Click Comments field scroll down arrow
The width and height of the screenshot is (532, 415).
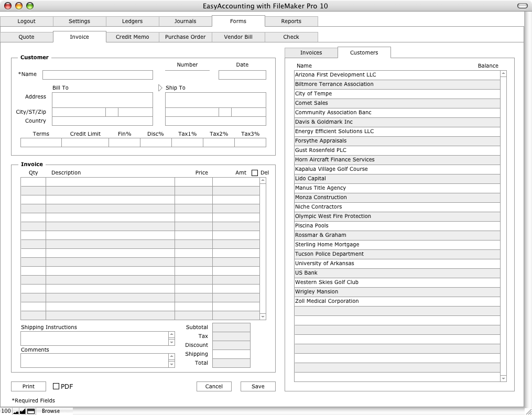click(x=171, y=364)
